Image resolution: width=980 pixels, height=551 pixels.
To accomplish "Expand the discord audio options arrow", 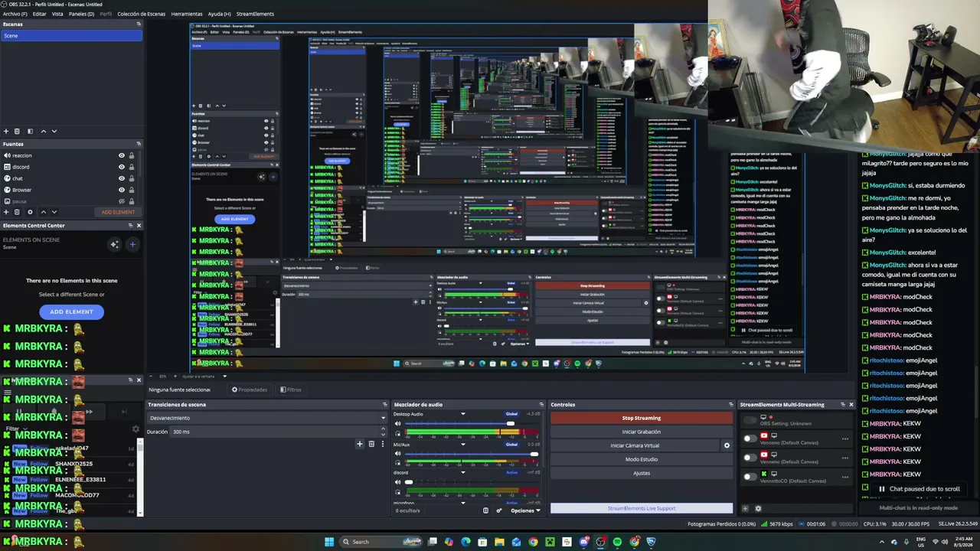I will coord(462,472).
